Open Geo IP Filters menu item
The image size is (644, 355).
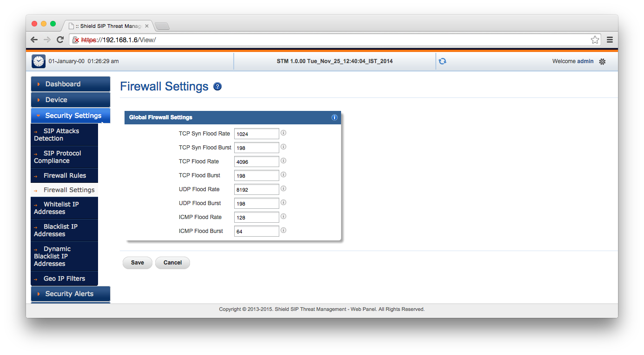pos(64,278)
